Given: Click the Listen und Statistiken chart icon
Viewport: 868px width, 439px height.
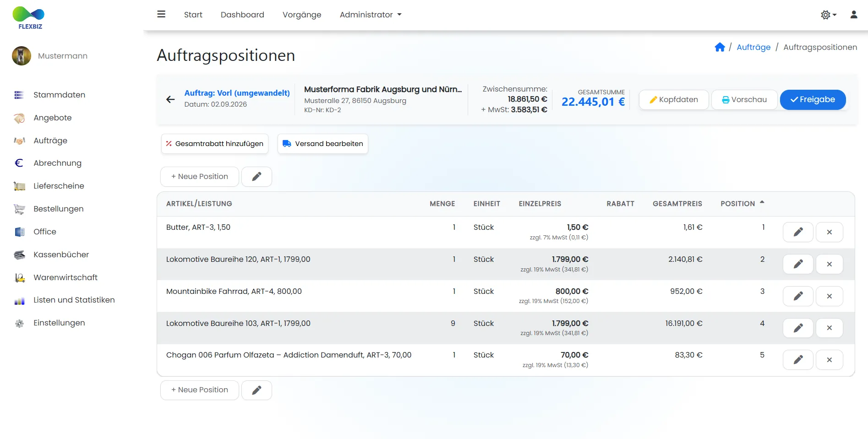Looking at the screenshot, I should (19, 300).
